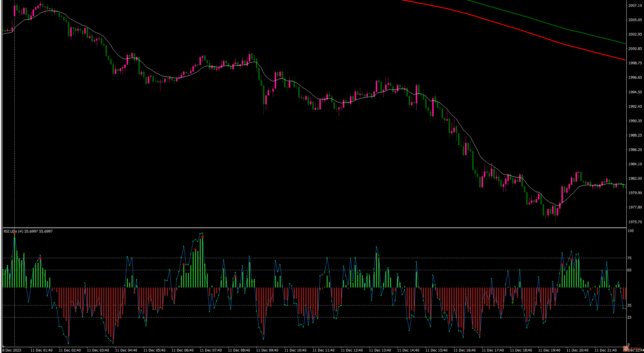Image resolution: width=644 pixels, height=353 pixels.
Task: Click the 25 level on the RSI scale
Action: (629, 317)
